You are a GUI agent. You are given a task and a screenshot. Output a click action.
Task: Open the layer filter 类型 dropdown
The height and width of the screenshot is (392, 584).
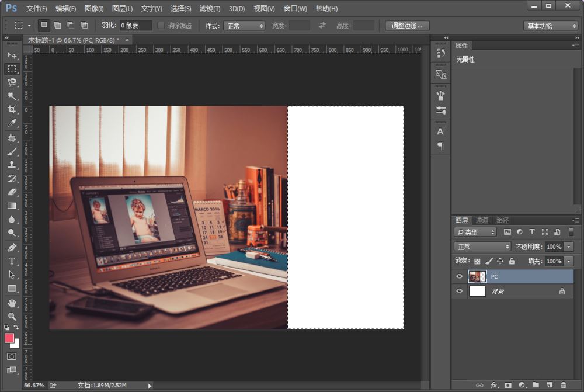475,232
